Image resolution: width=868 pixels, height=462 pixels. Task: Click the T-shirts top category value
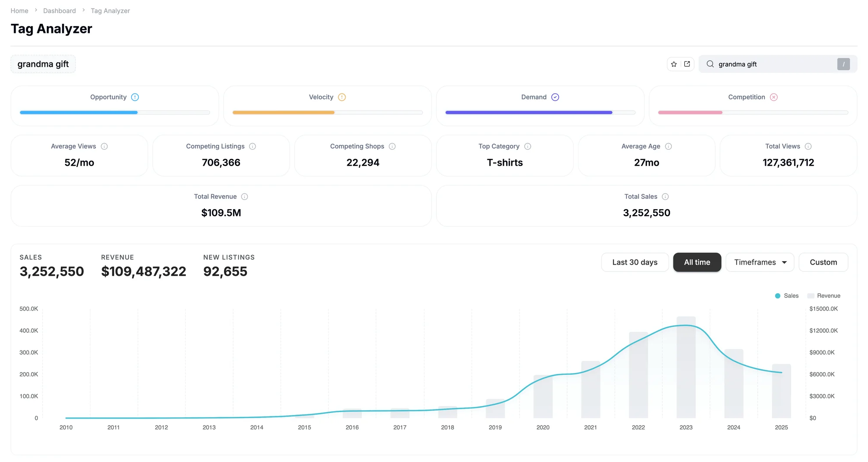pyautogui.click(x=505, y=163)
